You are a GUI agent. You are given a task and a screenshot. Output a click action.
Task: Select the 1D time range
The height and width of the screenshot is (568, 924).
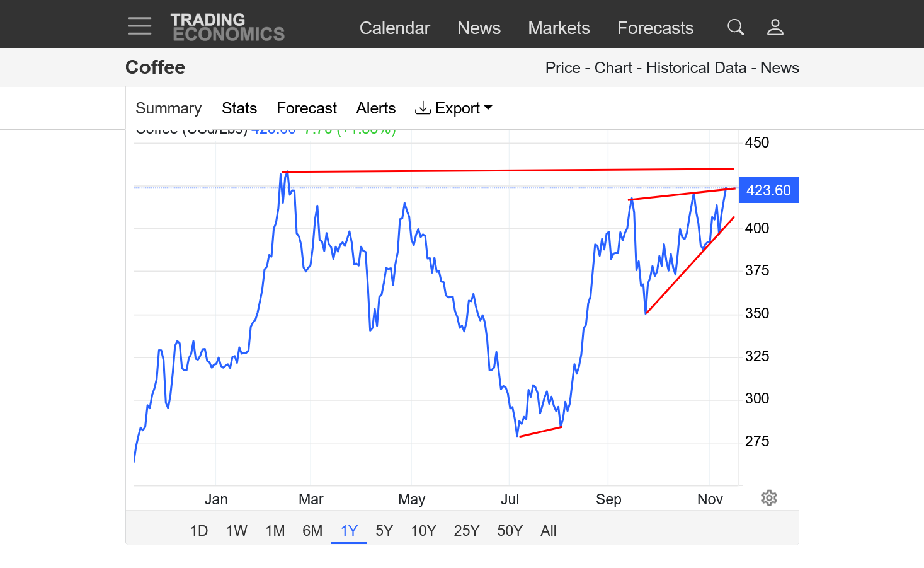pos(199,531)
